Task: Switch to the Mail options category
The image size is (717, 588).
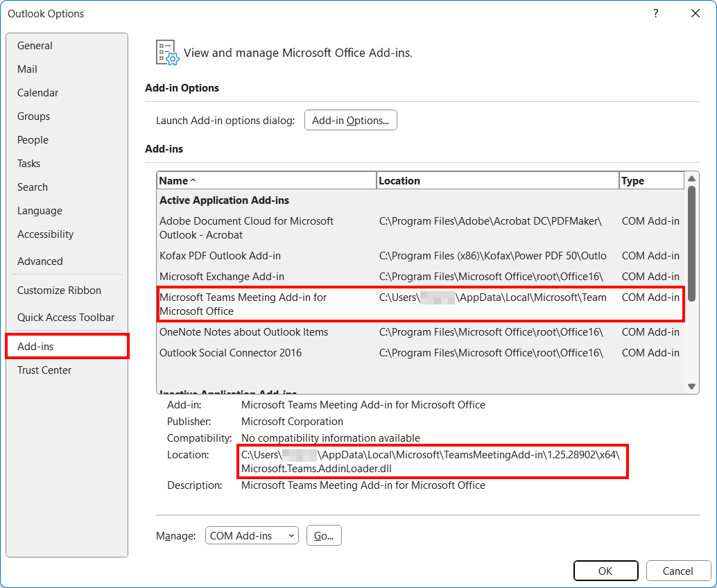Action: pyautogui.click(x=28, y=69)
